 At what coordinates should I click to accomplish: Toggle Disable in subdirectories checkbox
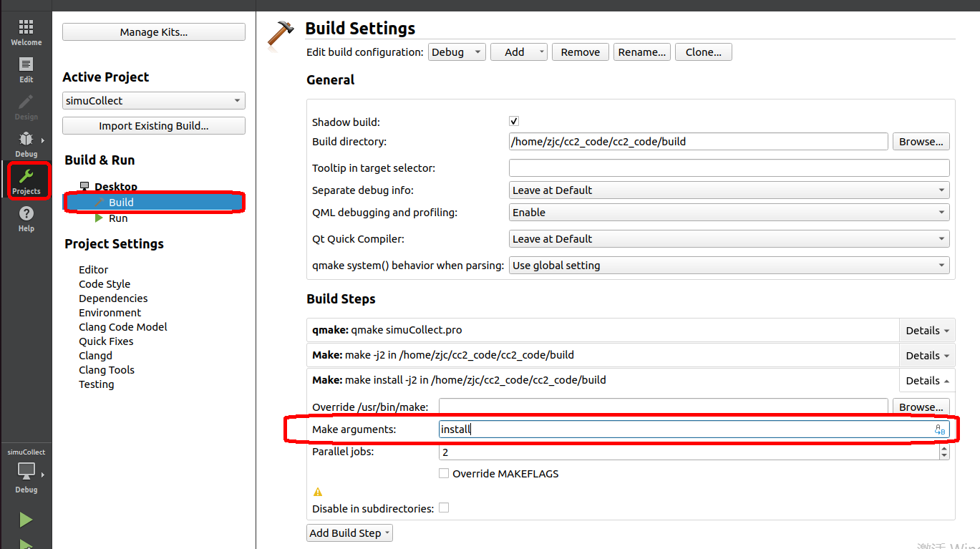(x=444, y=508)
